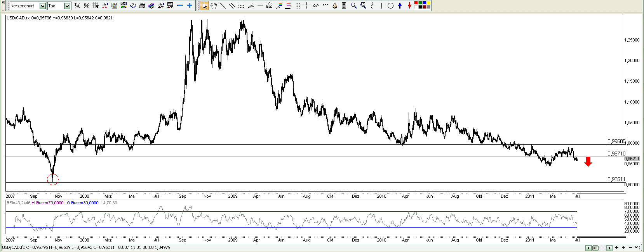Select the Fibonacci retracement levels tool
This screenshot has height=252, width=644.
coord(288,5)
